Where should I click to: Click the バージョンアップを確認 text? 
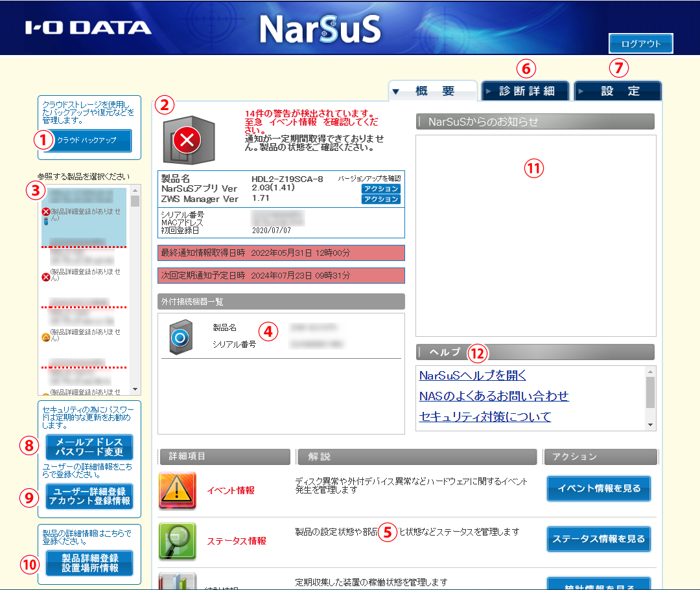[x=369, y=178]
